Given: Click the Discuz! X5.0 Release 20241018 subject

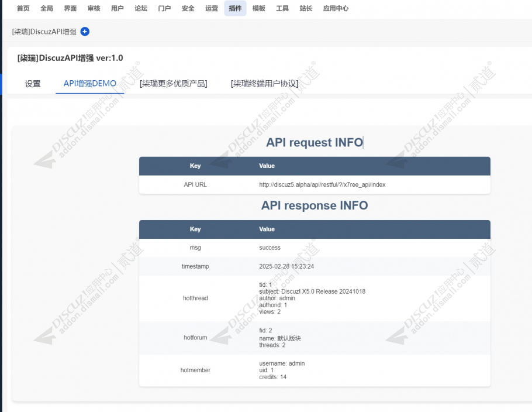Looking at the screenshot, I should (323, 291).
